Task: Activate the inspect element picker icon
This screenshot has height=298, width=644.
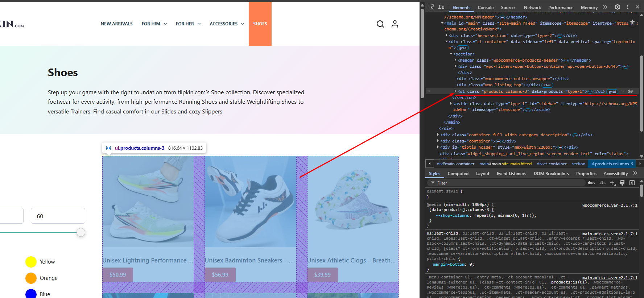Action: (x=431, y=7)
